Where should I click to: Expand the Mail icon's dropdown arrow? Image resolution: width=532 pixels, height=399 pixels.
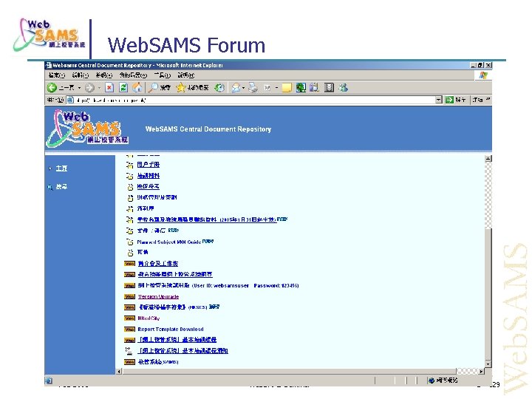tap(243, 88)
